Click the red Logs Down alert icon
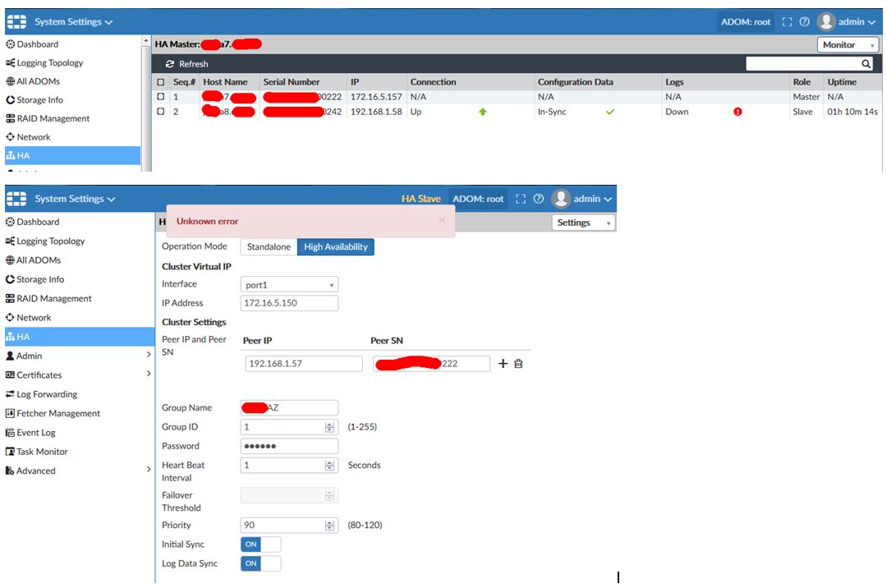Image resolution: width=887 pixels, height=588 pixels. click(738, 112)
